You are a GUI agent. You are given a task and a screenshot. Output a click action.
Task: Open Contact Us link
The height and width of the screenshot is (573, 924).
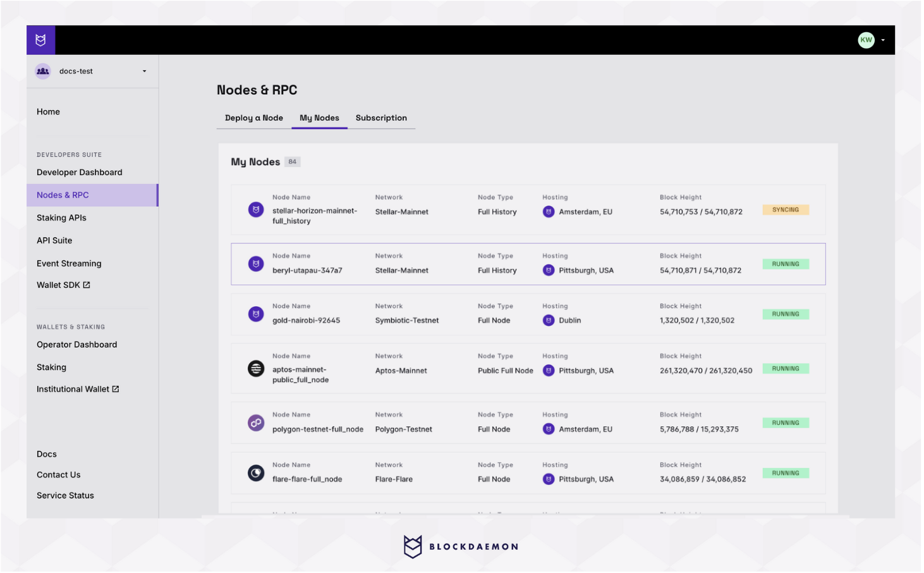click(59, 476)
